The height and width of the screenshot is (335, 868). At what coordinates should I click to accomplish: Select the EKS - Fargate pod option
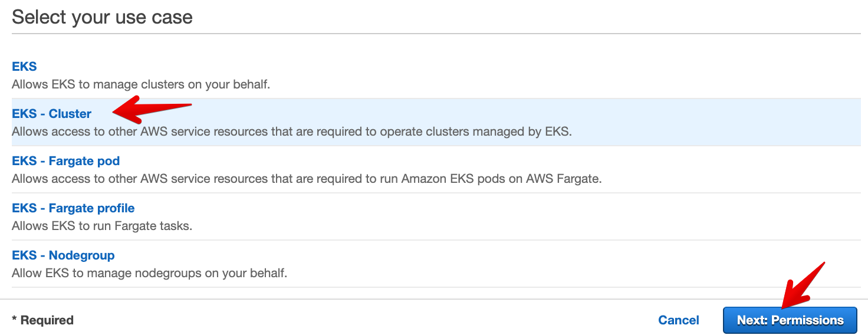[65, 161]
